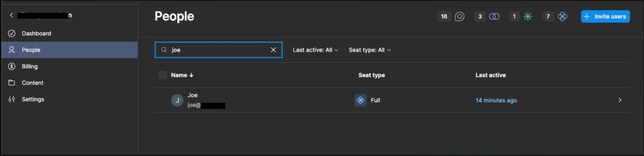Click the green asterisk seat icon
644x156 pixels.
click(528, 16)
